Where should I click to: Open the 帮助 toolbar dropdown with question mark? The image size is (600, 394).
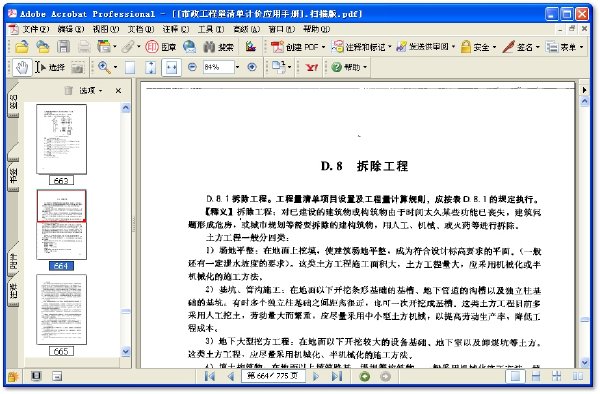click(349, 67)
